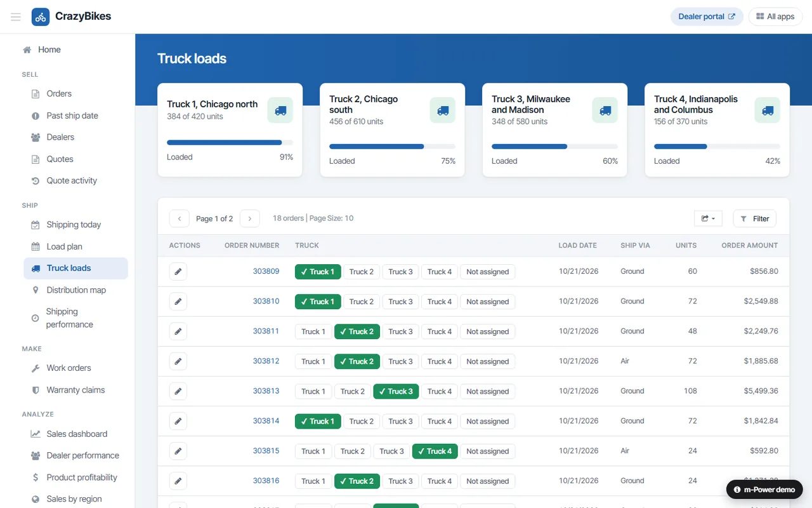This screenshot has width=812, height=508.
Task: Click the Truck 4 loaded progress bar
Action: (717, 146)
